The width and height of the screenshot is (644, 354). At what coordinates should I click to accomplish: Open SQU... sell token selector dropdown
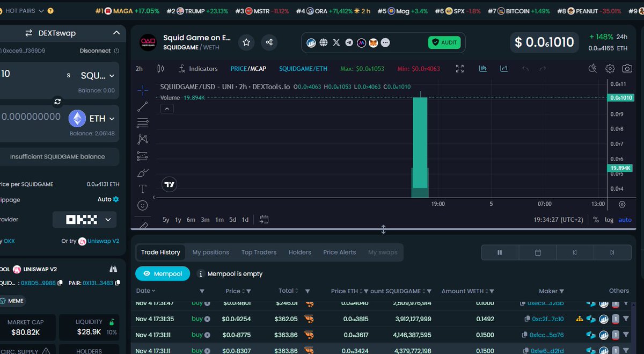[x=97, y=75]
